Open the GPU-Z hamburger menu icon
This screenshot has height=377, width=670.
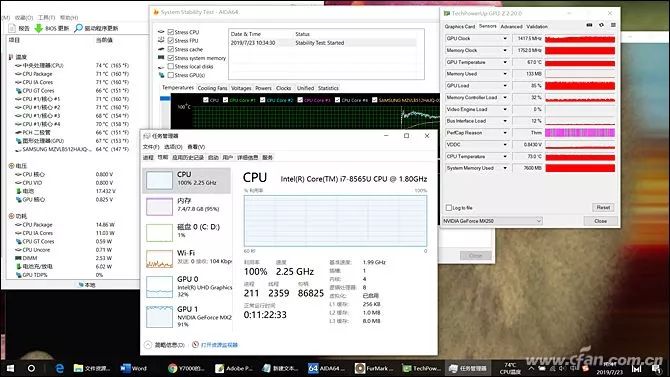[613, 25]
